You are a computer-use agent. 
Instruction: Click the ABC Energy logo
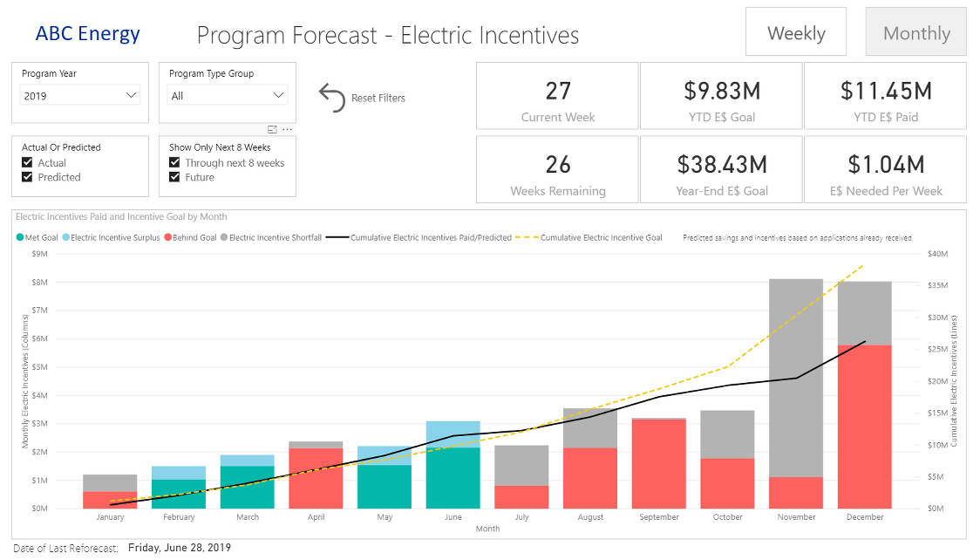point(87,33)
